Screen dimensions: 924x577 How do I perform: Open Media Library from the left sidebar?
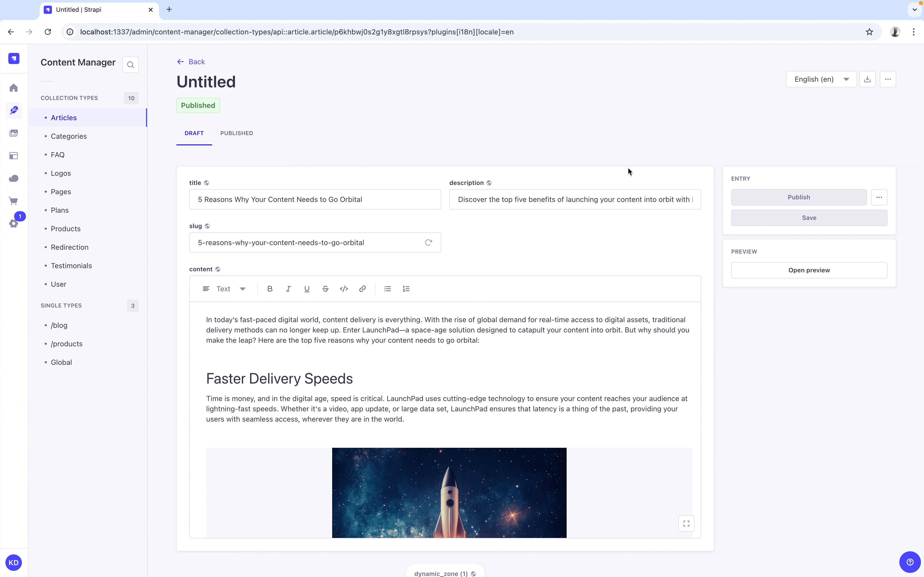point(14,133)
